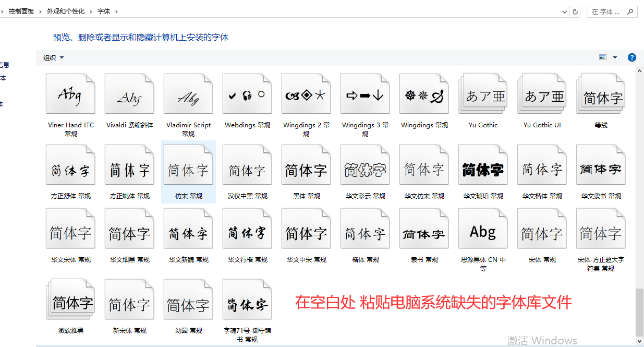644x347 pixels.
Task: Select the 思源黑体 CN font icon
Action: [x=483, y=229]
